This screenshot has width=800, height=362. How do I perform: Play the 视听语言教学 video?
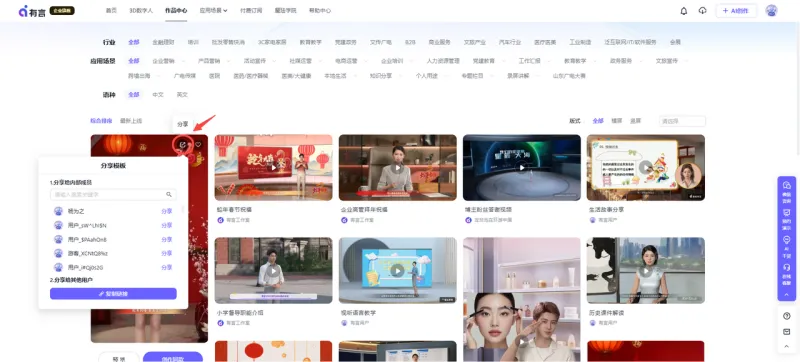[x=397, y=270]
